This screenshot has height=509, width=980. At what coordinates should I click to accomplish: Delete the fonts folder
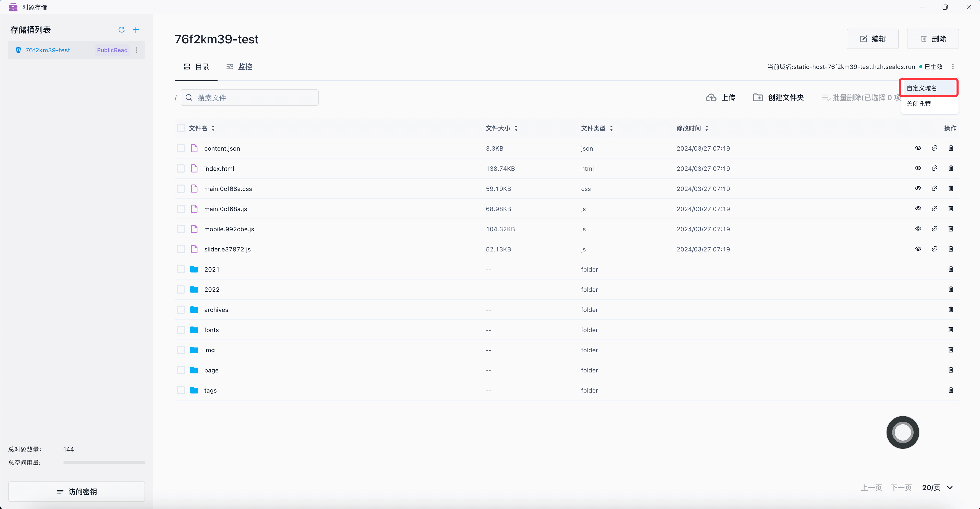tap(951, 330)
